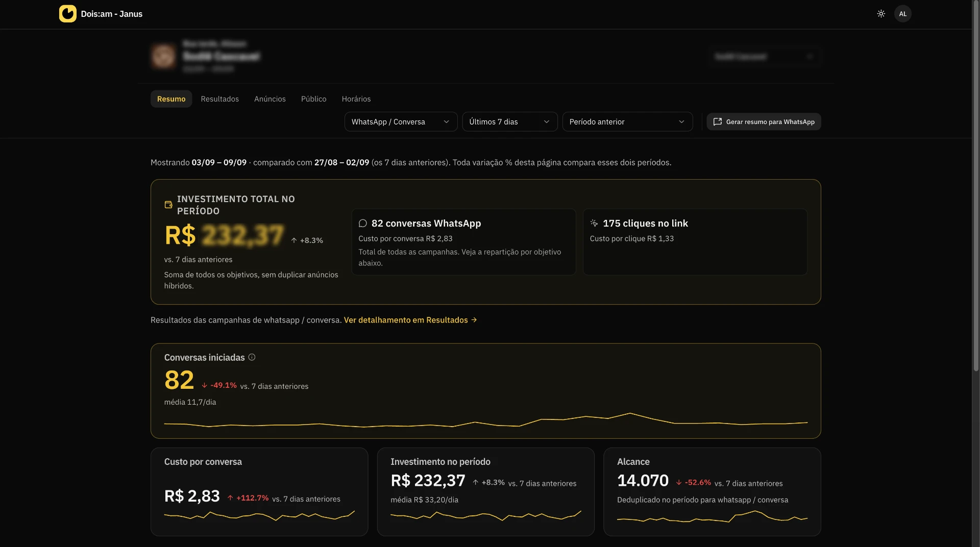Screen dimensions: 980x547
Task: Click the 'média R$ 33,20/dia' text
Action: click(424, 500)
